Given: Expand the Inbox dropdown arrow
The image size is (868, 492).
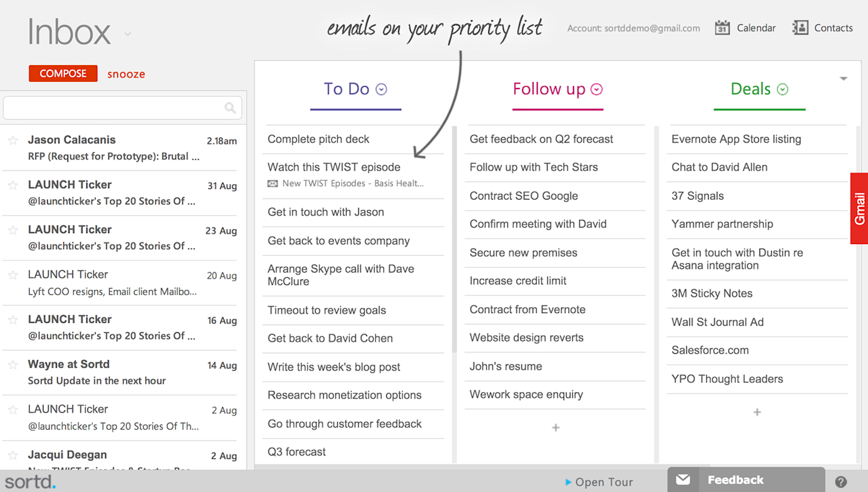Looking at the screenshot, I should [x=128, y=34].
